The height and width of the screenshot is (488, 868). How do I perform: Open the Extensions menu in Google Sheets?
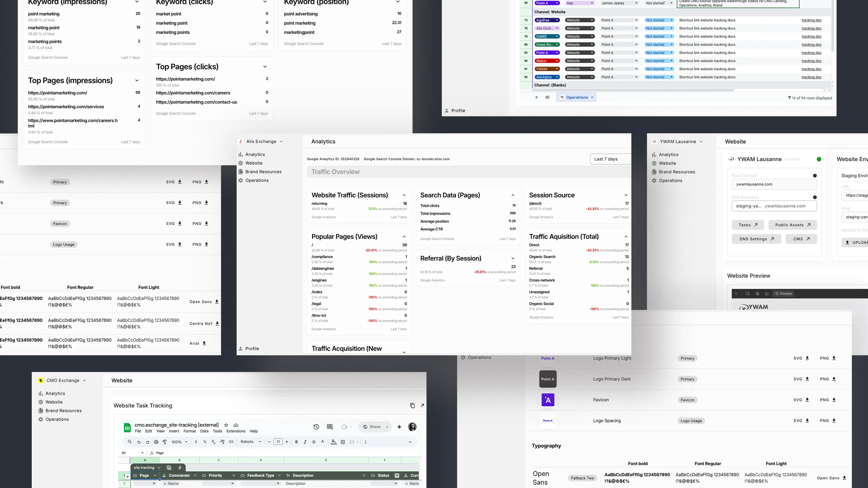pos(236,431)
